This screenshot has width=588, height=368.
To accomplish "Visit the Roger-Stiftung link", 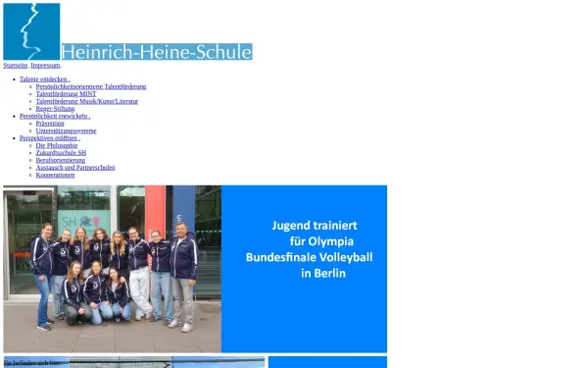I will [x=55, y=109].
